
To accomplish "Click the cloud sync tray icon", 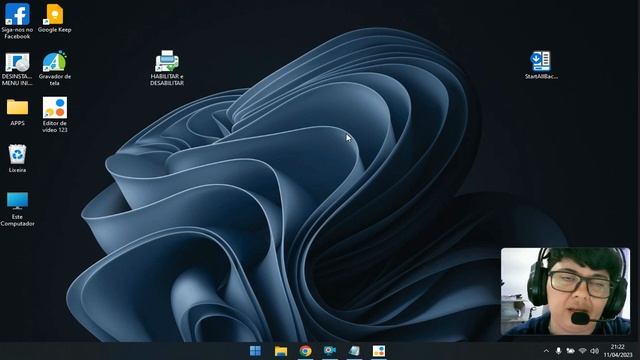I will pos(570,351).
